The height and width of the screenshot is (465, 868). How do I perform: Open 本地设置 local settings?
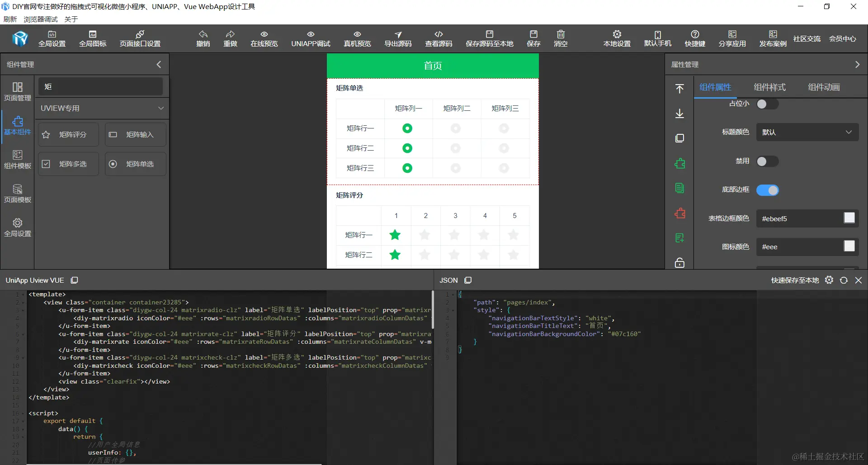coord(617,39)
